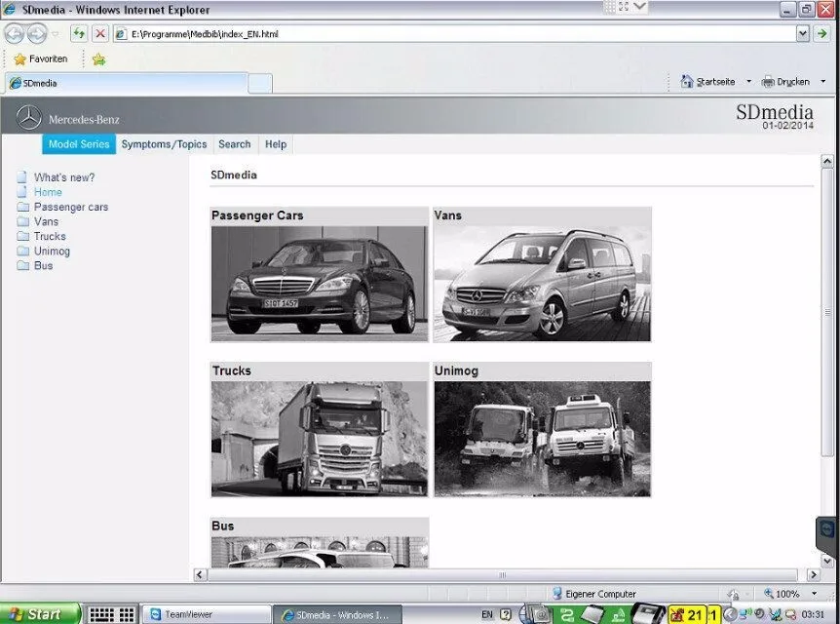Click the Windows Start button
The height and width of the screenshot is (624, 840).
41,614
